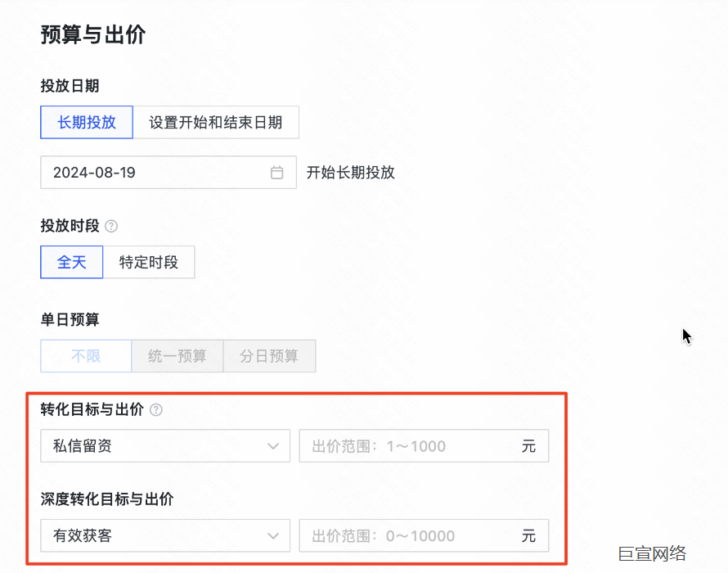
Task: Click the chevron arrow in 私信留资 selector
Action: coord(273,446)
